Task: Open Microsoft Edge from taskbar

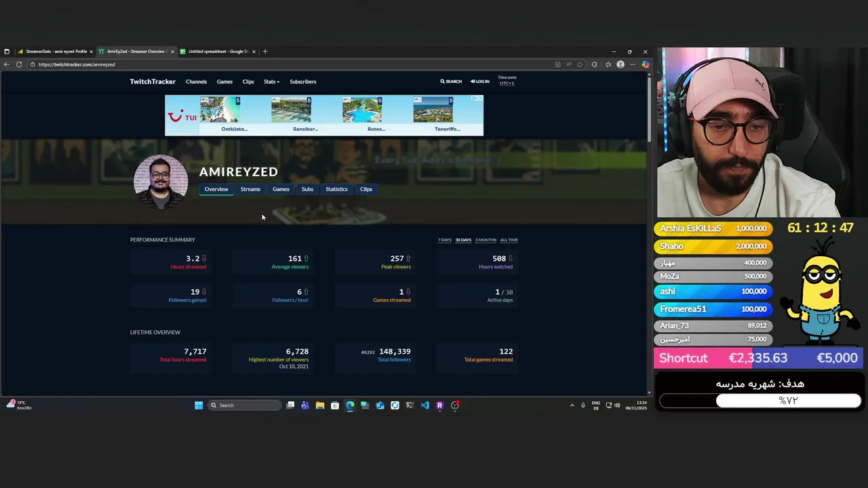Action: [x=350, y=405]
